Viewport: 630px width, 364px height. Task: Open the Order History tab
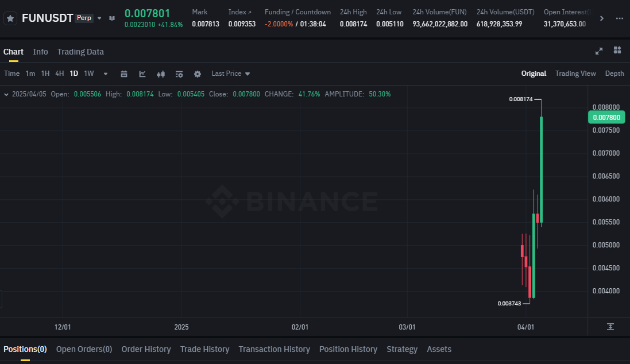click(146, 349)
